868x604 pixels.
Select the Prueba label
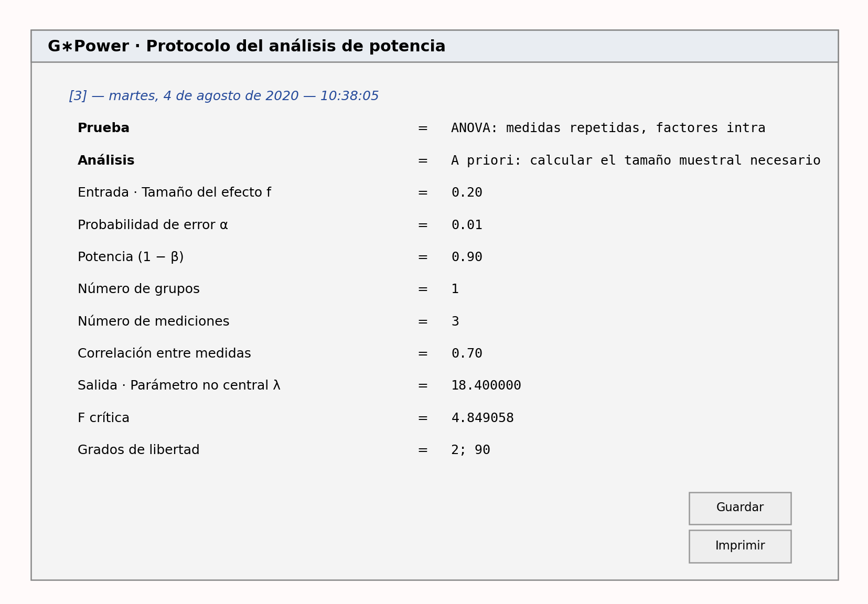103,128
